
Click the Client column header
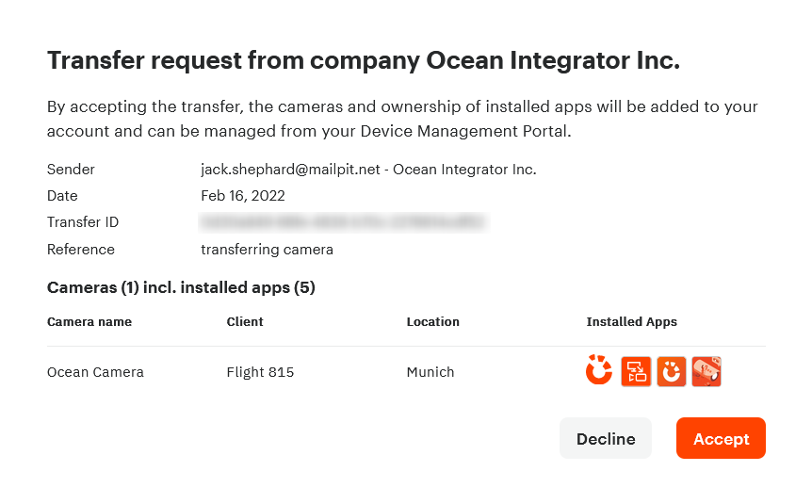(245, 321)
